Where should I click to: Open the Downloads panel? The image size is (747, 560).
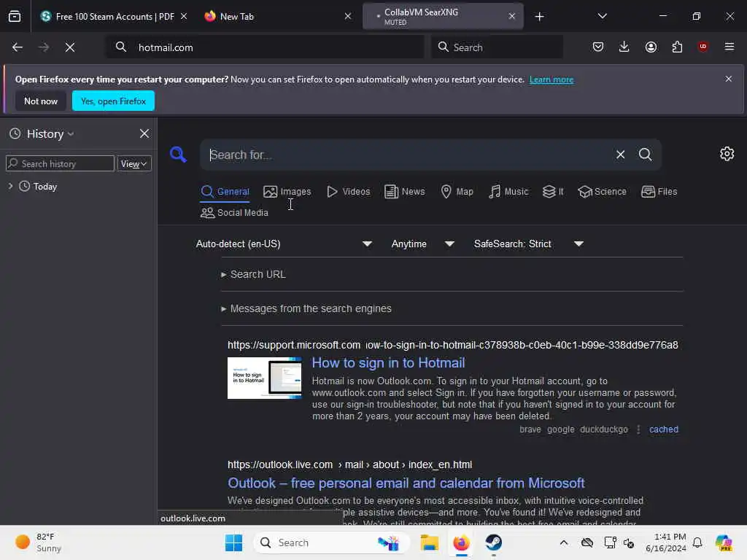(x=624, y=47)
